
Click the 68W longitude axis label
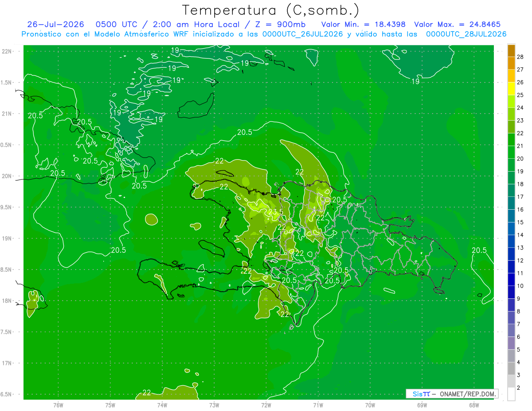pyautogui.click(x=473, y=405)
